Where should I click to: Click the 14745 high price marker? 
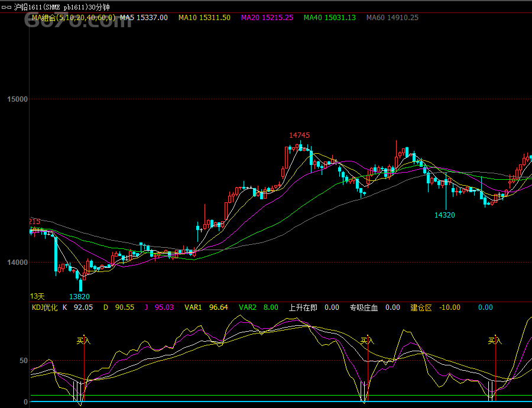pyautogui.click(x=299, y=135)
